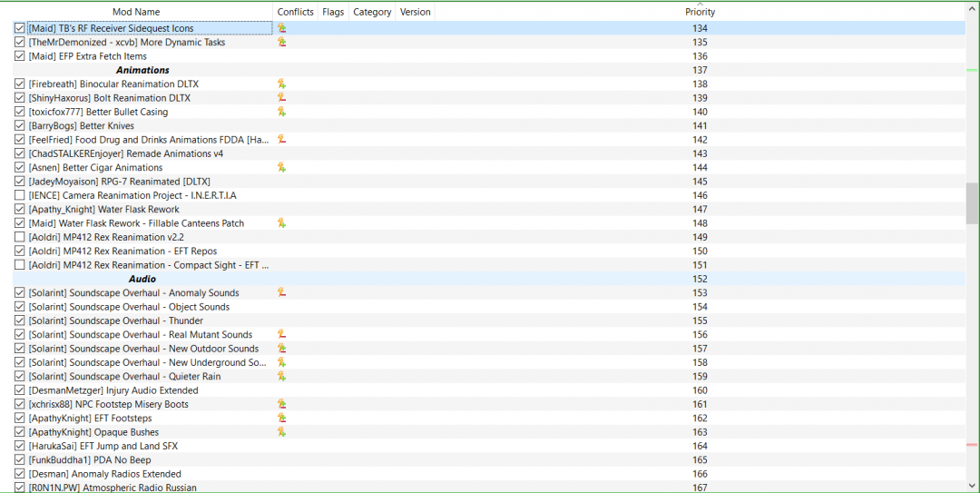The width and height of the screenshot is (980, 493).
Task: Disable the Water Flask Rework by Apathy_Knight
Action: (x=19, y=209)
